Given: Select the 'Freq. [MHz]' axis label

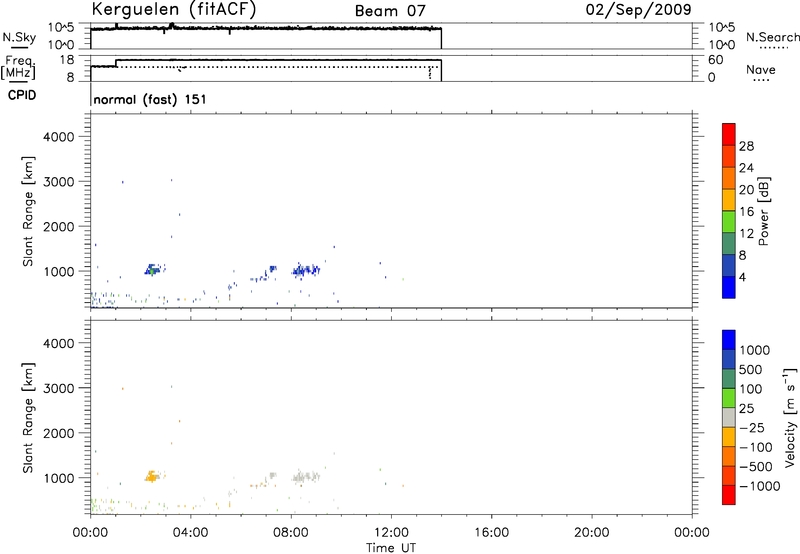Looking at the screenshot, I should (x=18, y=67).
